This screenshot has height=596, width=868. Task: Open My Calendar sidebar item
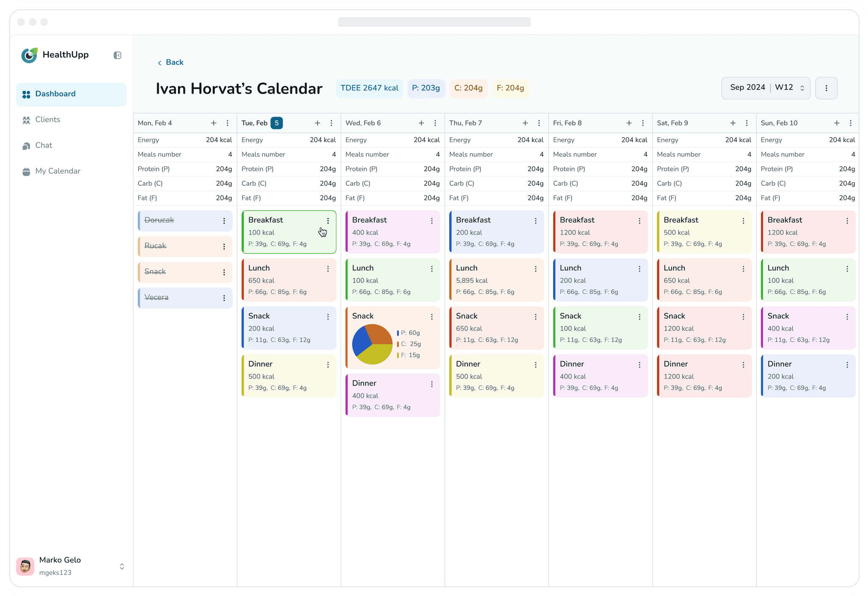[58, 171]
